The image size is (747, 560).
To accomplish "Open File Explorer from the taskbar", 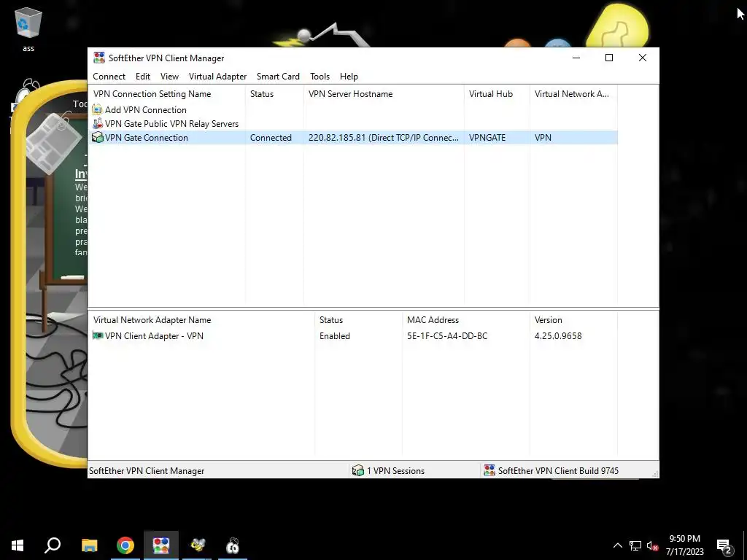I will click(89, 545).
